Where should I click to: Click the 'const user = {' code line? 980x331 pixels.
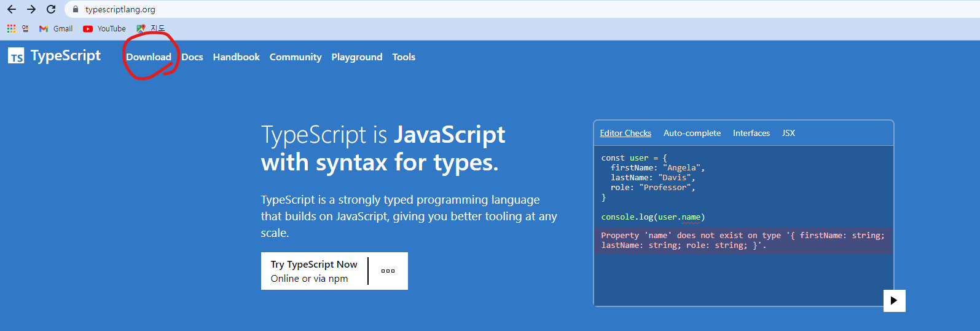click(x=634, y=158)
